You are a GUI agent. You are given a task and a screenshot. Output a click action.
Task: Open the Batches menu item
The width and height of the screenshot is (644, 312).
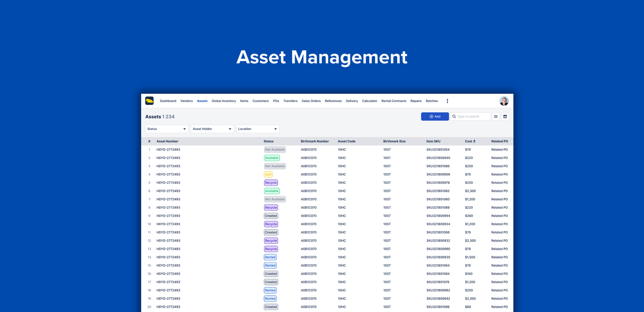(432, 101)
